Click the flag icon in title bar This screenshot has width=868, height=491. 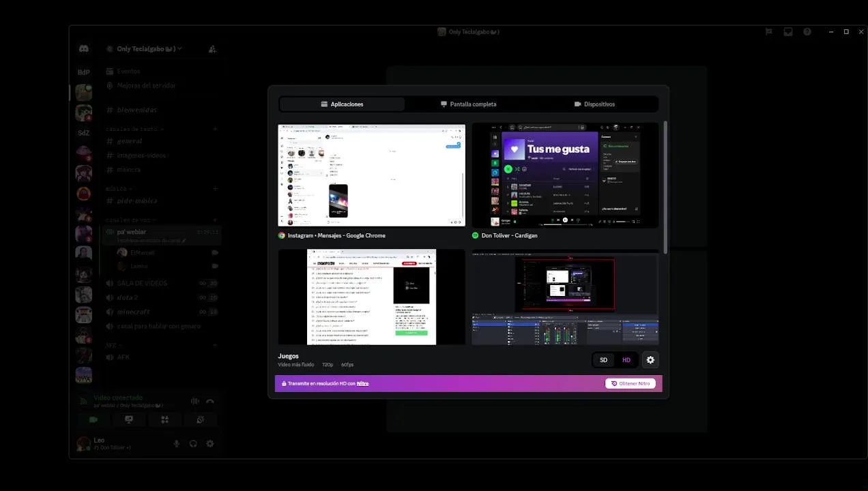click(768, 31)
